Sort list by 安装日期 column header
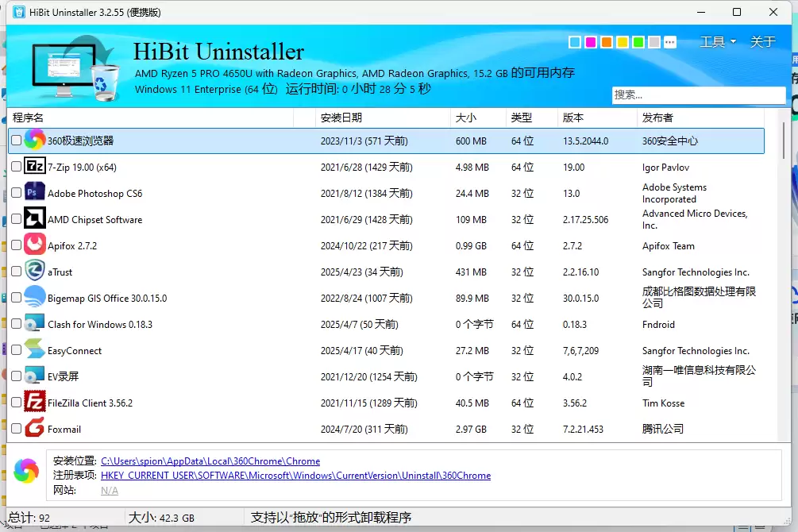 (341, 118)
